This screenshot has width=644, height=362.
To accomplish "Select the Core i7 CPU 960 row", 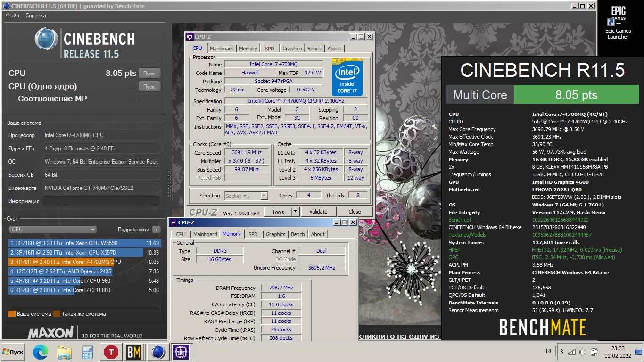I will coord(84,281).
